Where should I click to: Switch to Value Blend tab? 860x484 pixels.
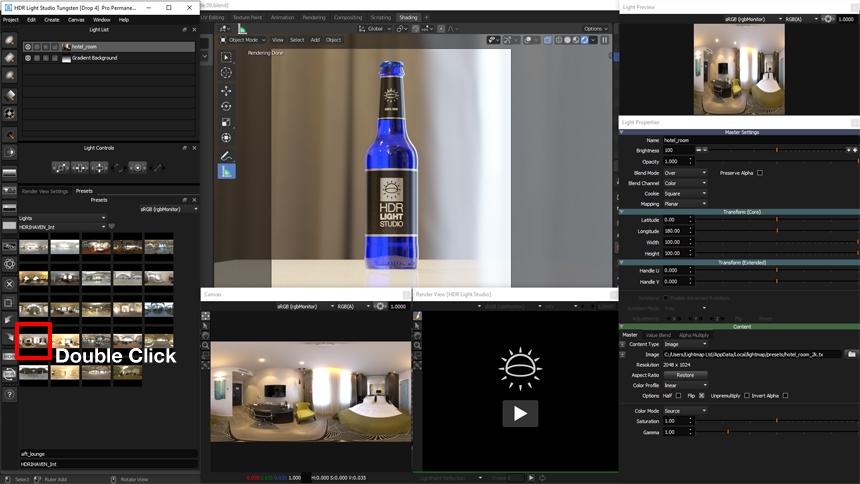click(658, 335)
